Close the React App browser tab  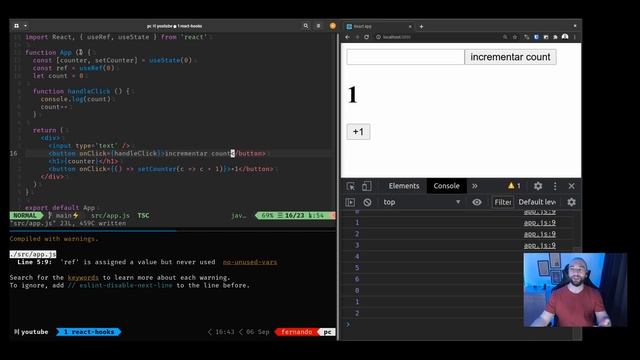tap(410, 27)
